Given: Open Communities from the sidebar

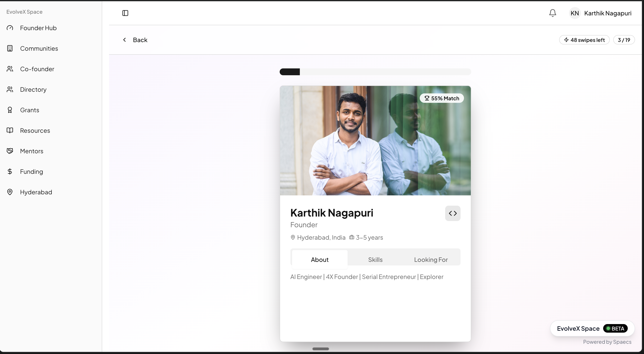Looking at the screenshot, I should [39, 49].
